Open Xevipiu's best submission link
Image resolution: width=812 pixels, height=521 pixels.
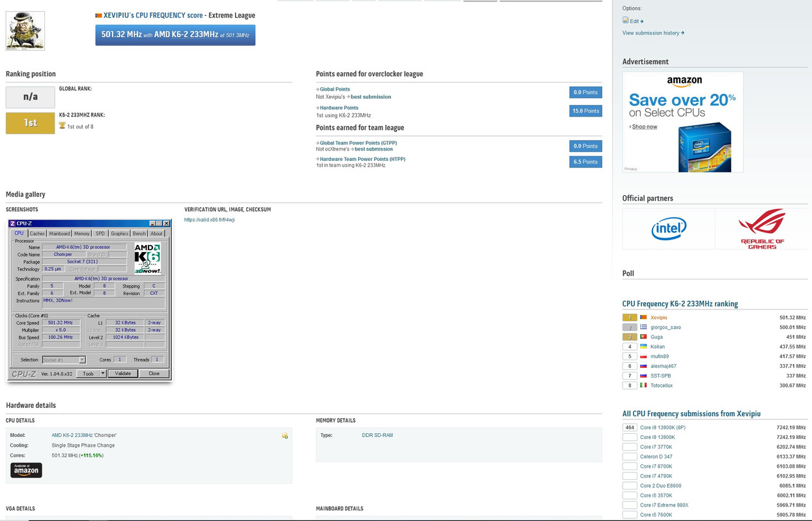tap(371, 96)
